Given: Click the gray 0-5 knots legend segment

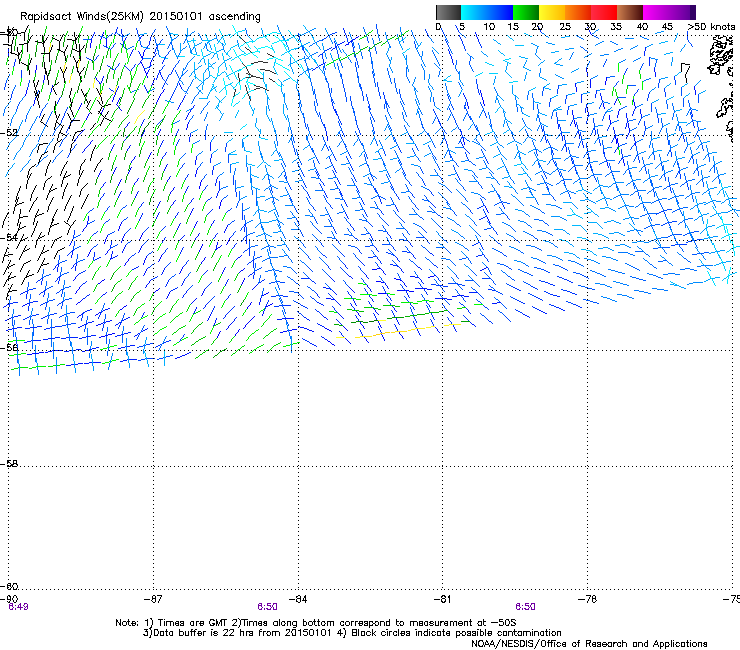Looking at the screenshot, I should coord(448,12).
